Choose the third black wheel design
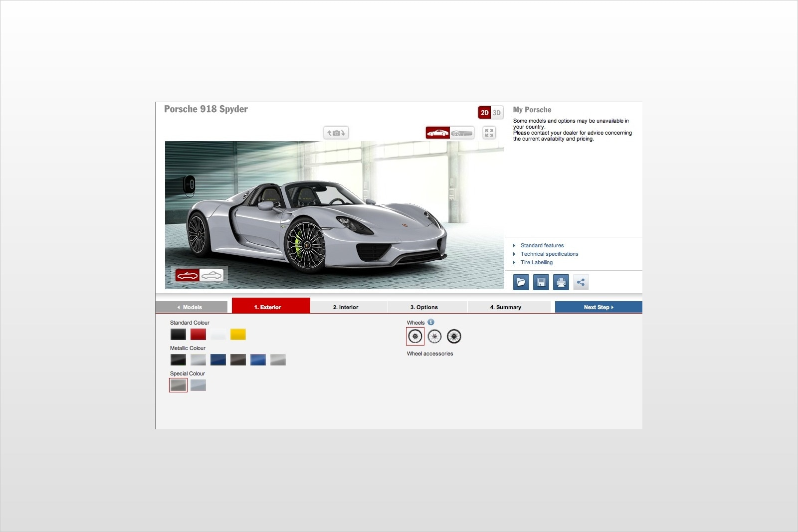This screenshot has width=798, height=532. [454, 337]
